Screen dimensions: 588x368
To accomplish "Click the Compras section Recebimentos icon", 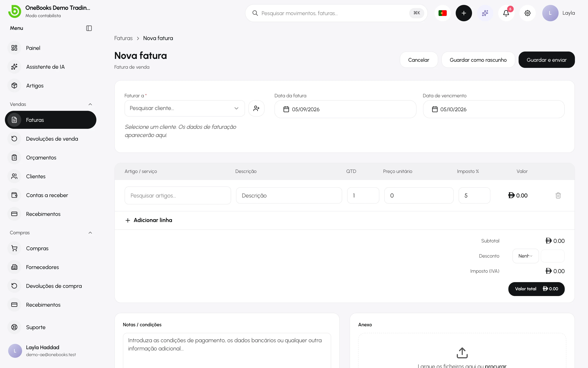I will coord(14,305).
